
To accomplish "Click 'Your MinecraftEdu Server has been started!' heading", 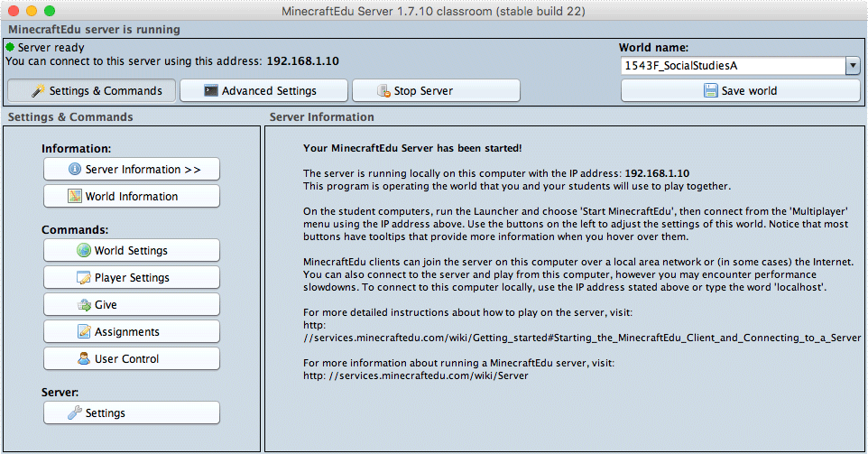I will 412,148.
